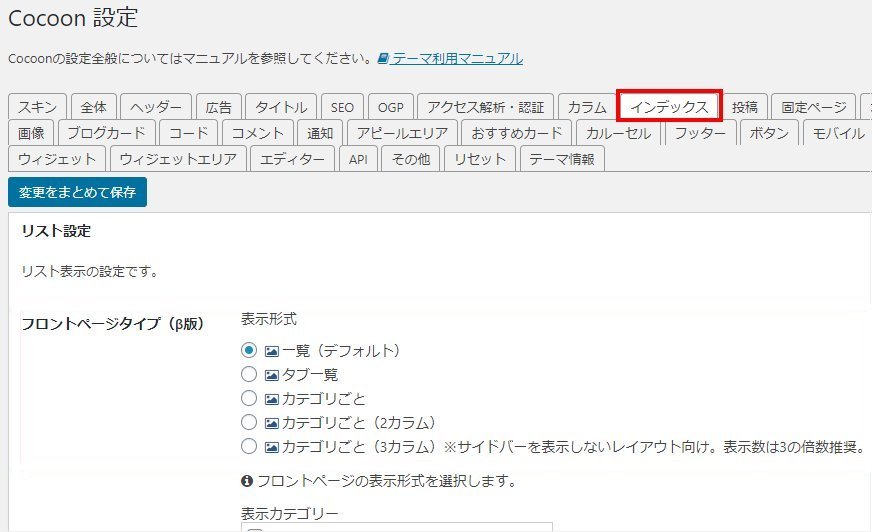The image size is (872, 532).
Task: Open テーマ利用マニュアル link
Action: point(458,58)
